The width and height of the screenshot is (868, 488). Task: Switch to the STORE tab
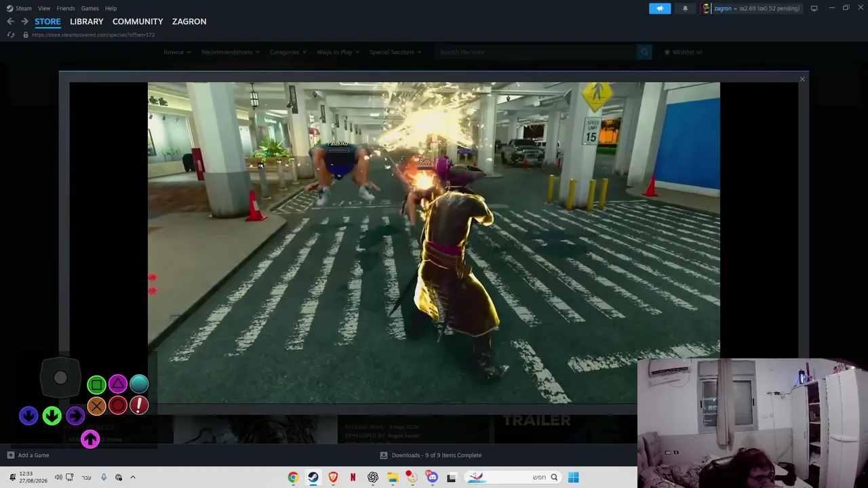click(47, 22)
